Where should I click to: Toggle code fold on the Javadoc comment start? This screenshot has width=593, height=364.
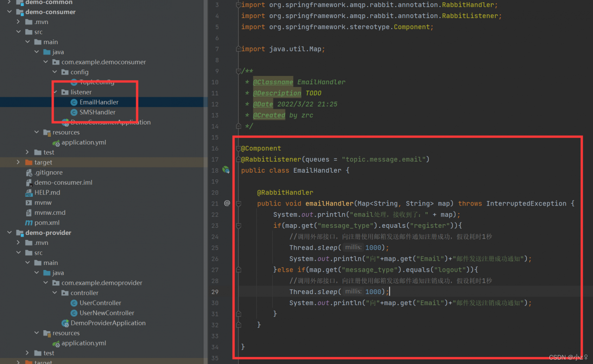238,71
